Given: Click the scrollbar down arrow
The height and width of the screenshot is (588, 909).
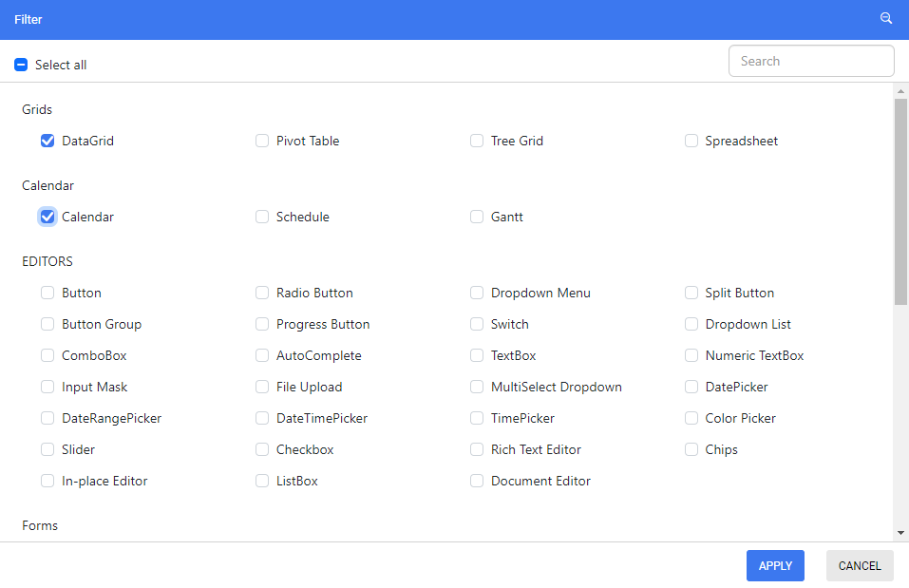Looking at the screenshot, I should tap(900, 532).
